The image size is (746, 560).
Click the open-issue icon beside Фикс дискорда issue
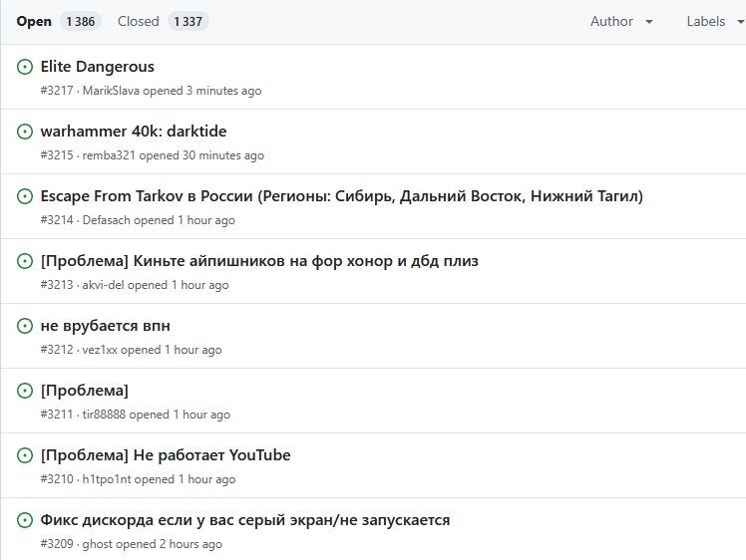click(25, 520)
